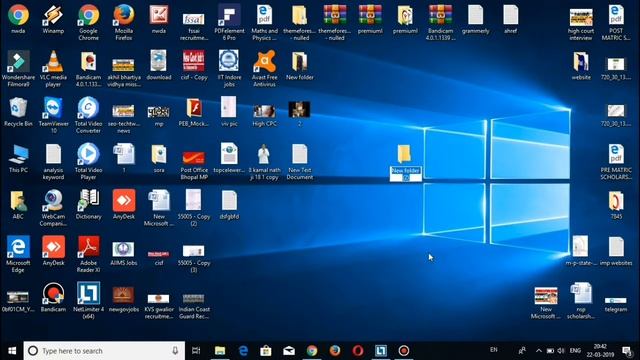Select Wondershare Filmora9 shortcut
The image size is (640, 360).
[x=18, y=69]
